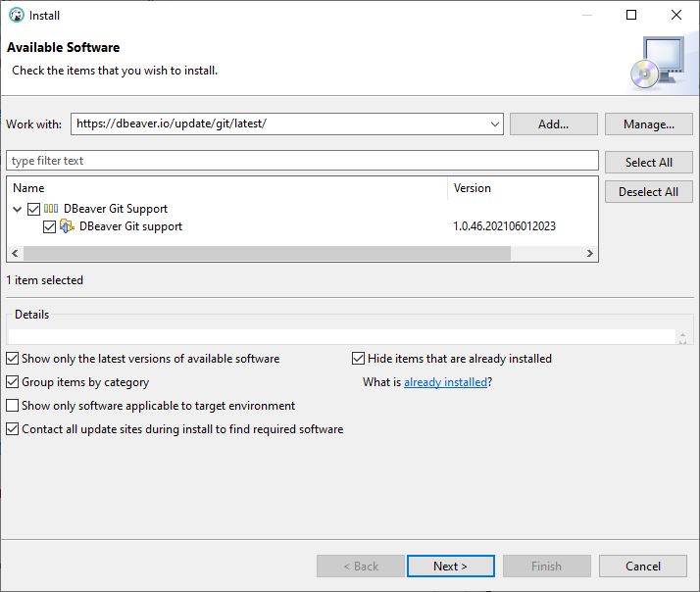The image size is (700, 592).
Task: Enable Show only software applicable to target environment
Action: 13,406
